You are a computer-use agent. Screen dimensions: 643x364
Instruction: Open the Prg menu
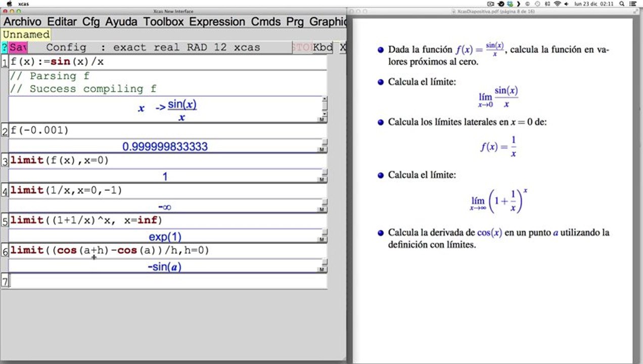(295, 22)
